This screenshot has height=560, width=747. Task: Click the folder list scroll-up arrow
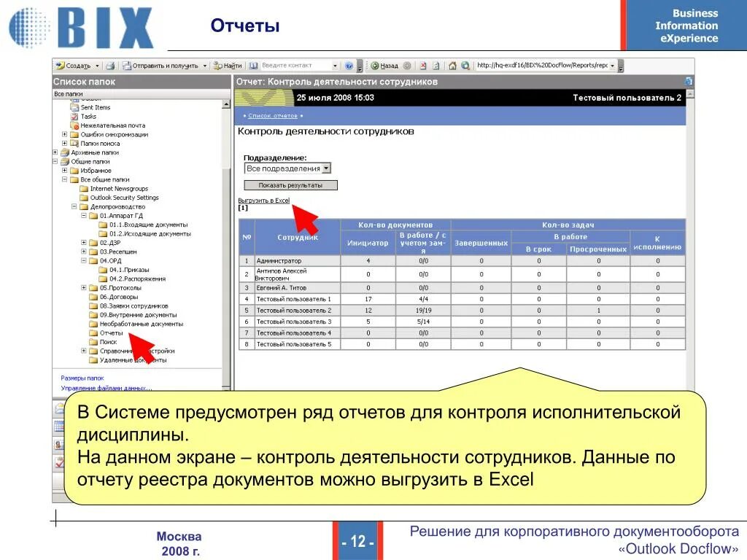[x=226, y=104]
